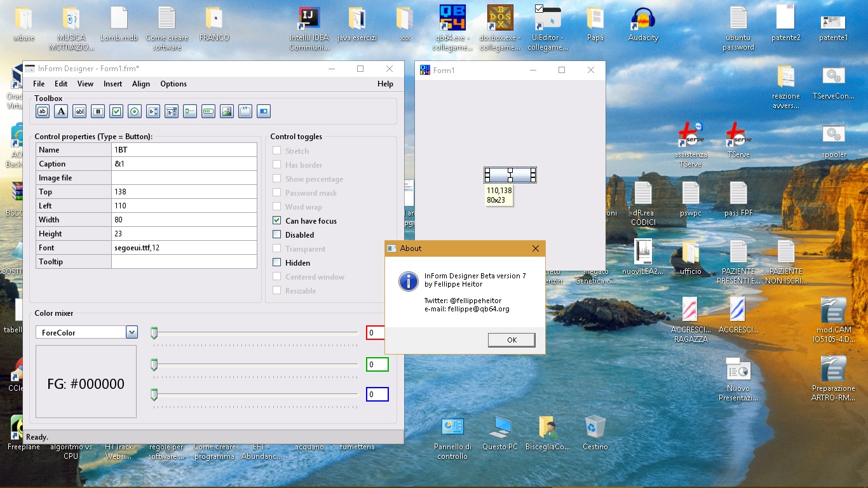Open the Align menu
Screen dimensions: 868x488
[x=141, y=84]
